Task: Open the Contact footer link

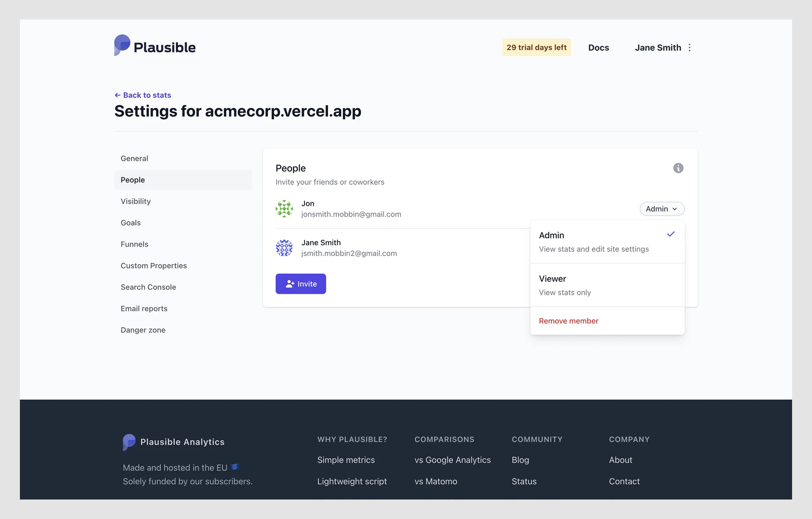Action: pos(624,482)
